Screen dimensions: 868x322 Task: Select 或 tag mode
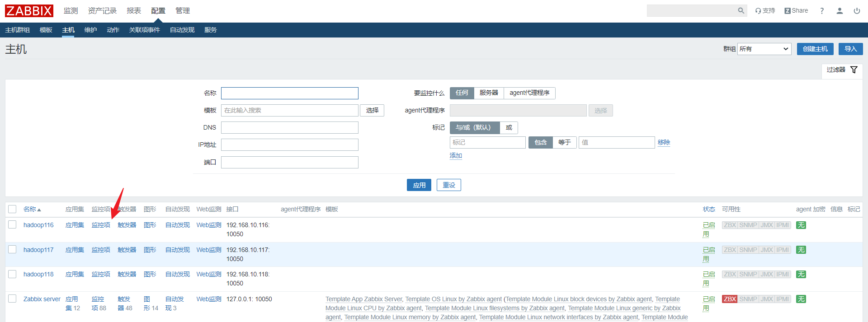pos(509,127)
